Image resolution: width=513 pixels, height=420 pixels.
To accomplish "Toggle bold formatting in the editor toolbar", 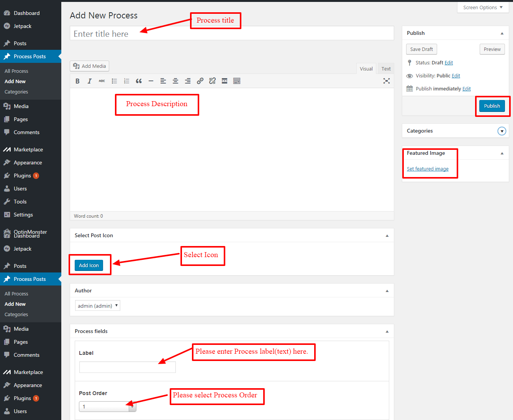I will (x=77, y=81).
